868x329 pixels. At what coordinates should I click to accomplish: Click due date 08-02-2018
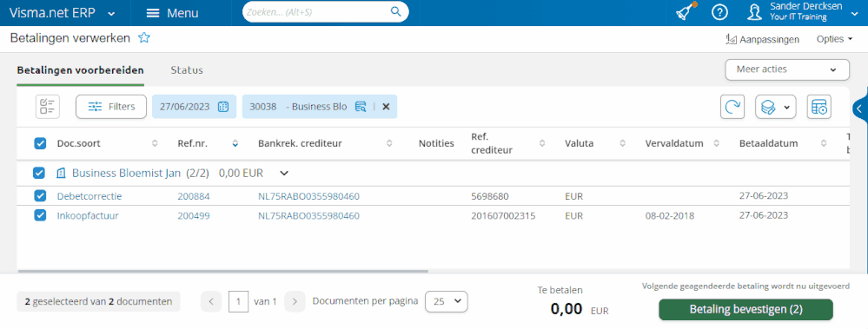point(670,216)
